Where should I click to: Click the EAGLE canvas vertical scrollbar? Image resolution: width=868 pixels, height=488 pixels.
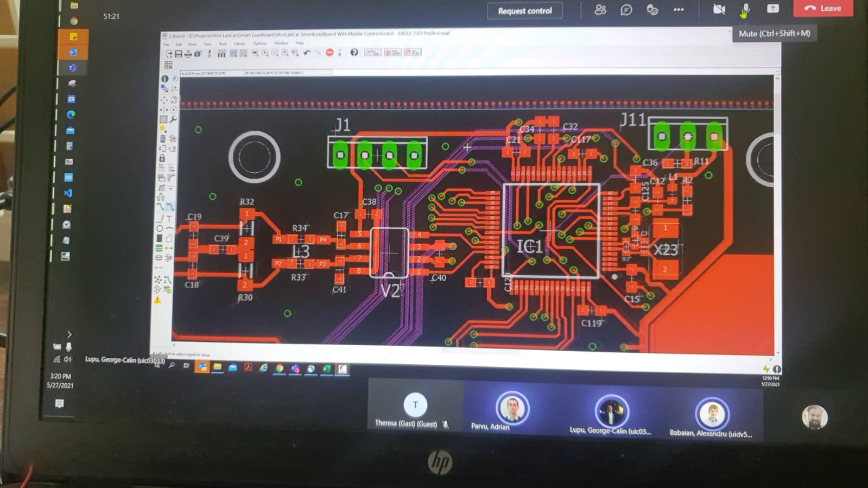pyautogui.click(x=777, y=214)
